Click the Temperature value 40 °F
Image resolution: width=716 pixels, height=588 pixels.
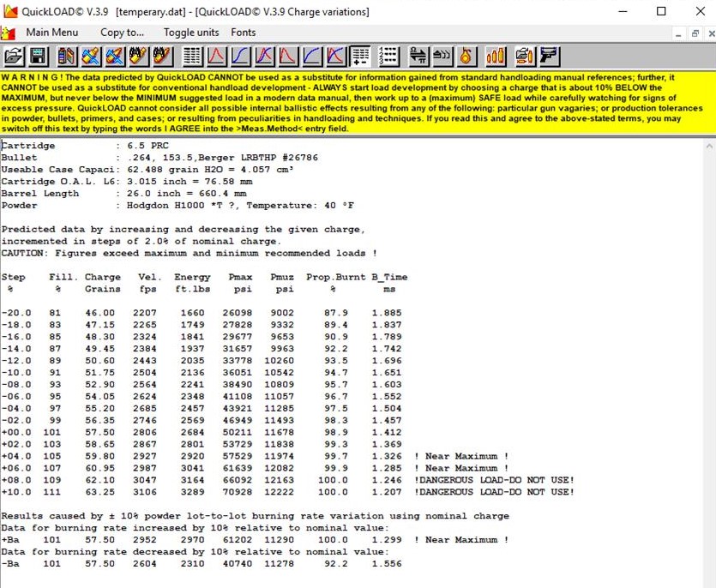click(x=340, y=206)
